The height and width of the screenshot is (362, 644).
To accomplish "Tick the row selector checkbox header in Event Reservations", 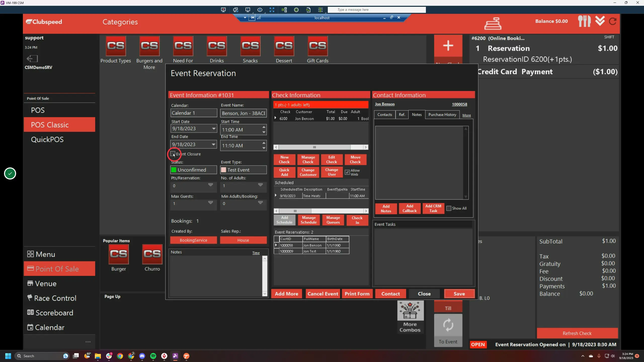I will pyautogui.click(x=276, y=239).
